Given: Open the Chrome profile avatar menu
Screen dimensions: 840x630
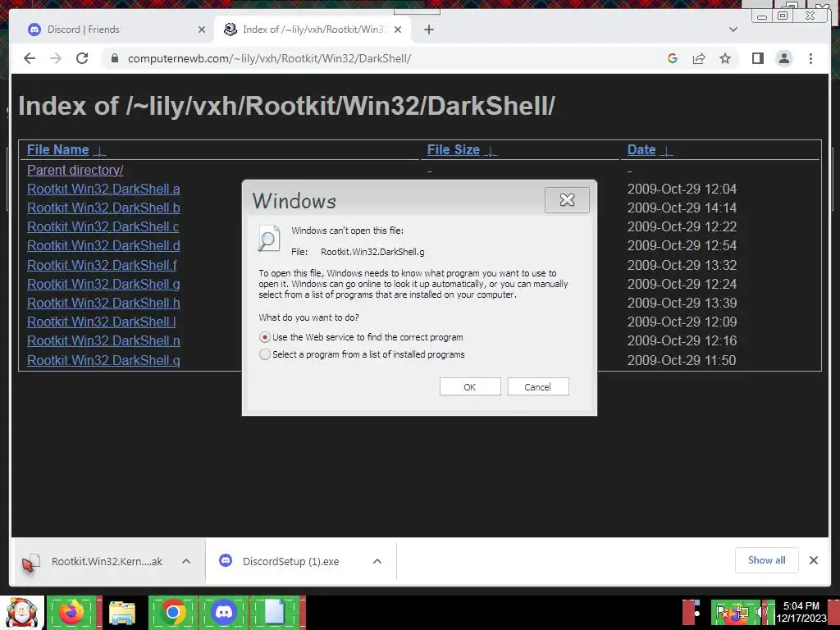Looking at the screenshot, I should pos(783,58).
